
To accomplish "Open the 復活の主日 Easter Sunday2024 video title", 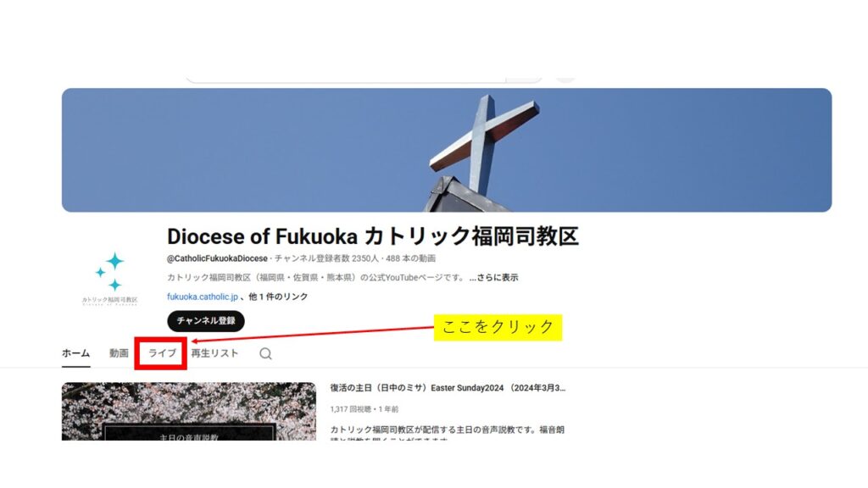I will 448,388.
